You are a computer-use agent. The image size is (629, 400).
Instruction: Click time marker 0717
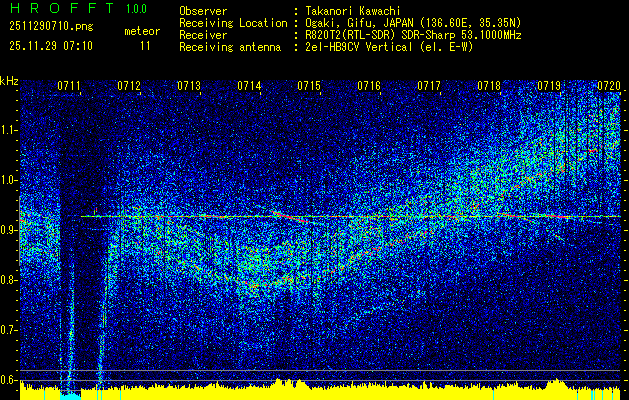click(429, 86)
